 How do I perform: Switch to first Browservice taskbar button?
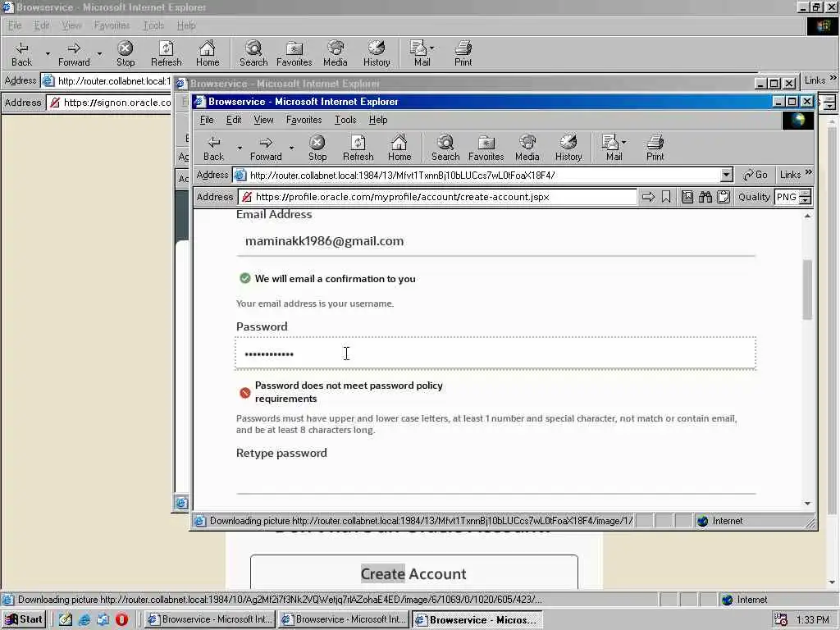click(x=210, y=619)
